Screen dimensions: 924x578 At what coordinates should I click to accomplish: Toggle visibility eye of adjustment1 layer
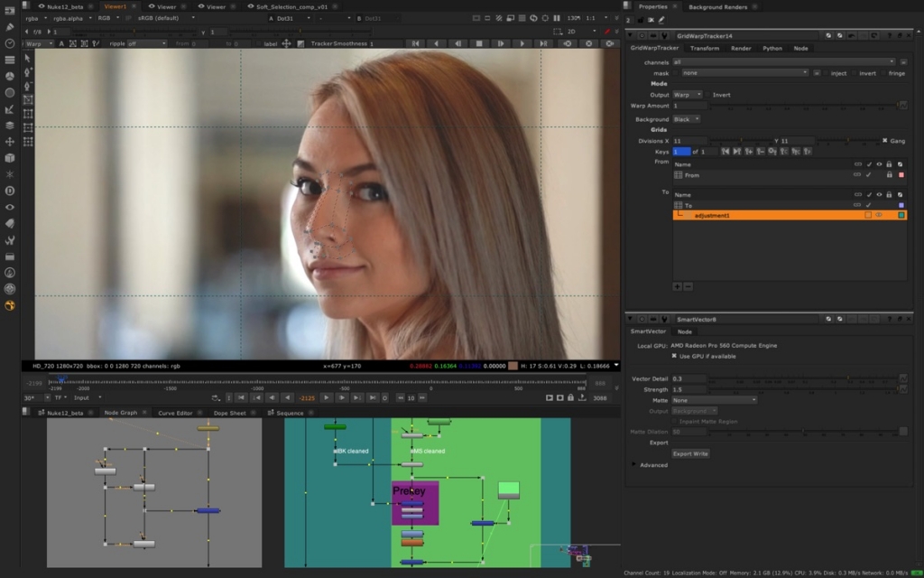(878, 215)
